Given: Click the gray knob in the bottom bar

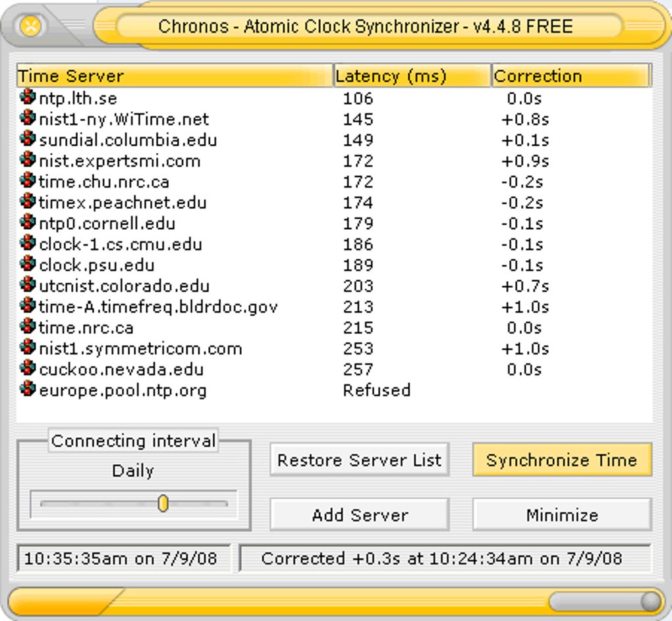Looking at the screenshot, I should click(x=650, y=601).
